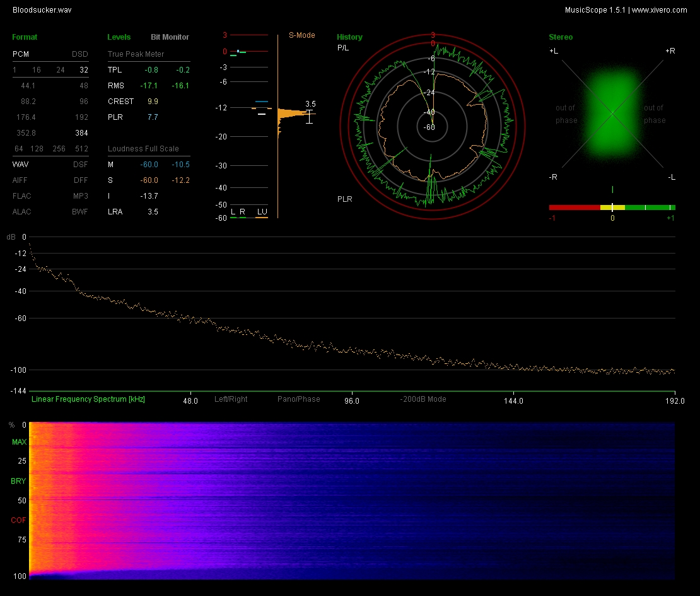Click the History panel heading
Viewport: 700px width, 596px height.
[x=349, y=37]
